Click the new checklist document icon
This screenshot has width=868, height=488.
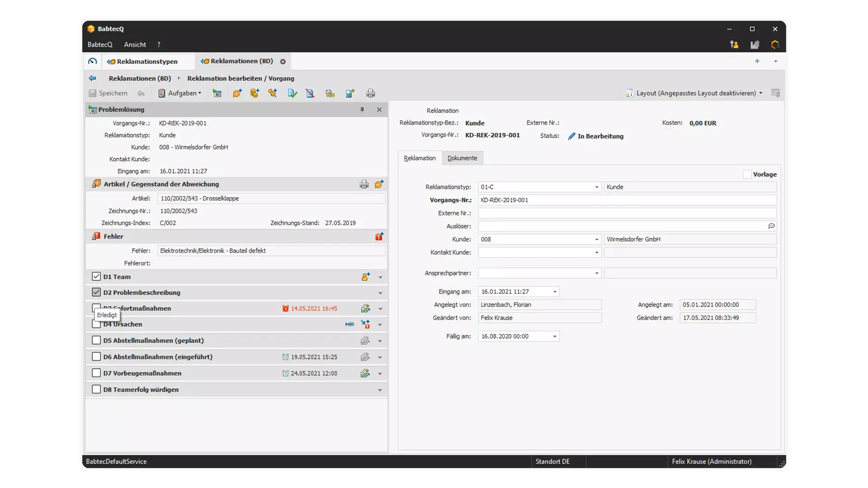tap(350, 93)
